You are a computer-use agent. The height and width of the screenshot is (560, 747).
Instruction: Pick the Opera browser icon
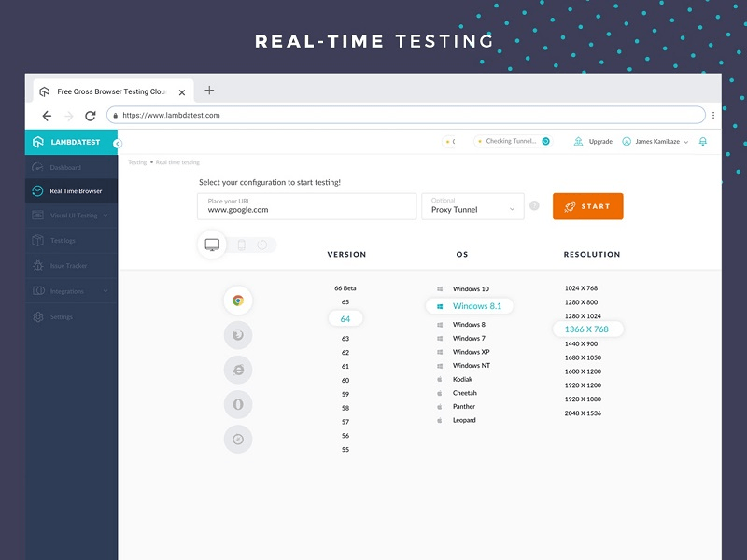[238, 404]
